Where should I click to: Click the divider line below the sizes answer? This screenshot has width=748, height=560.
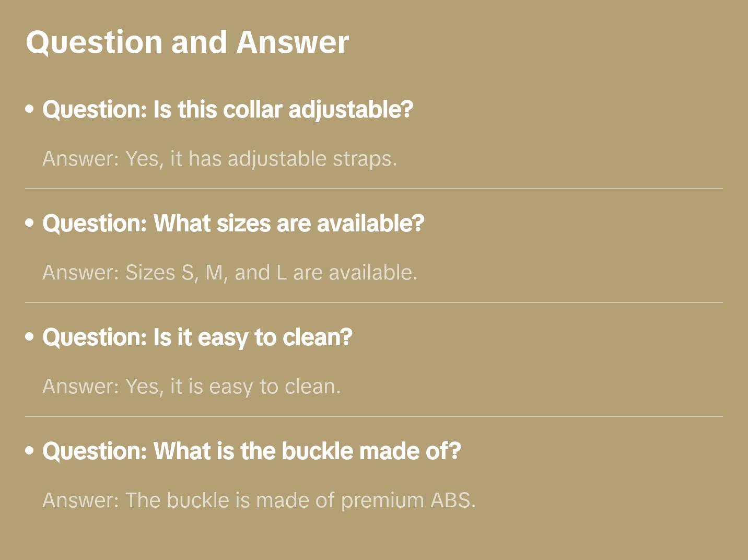(374, 302)
